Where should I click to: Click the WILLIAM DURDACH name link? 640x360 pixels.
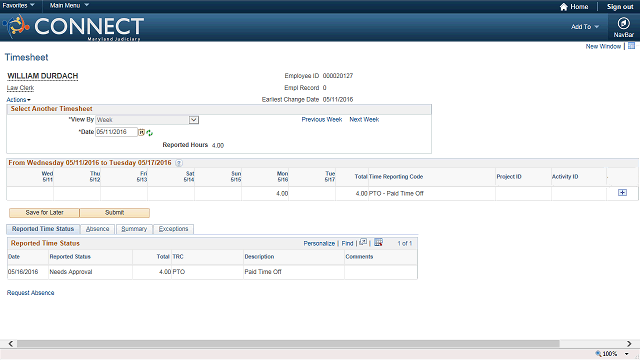tap(42, 76)
